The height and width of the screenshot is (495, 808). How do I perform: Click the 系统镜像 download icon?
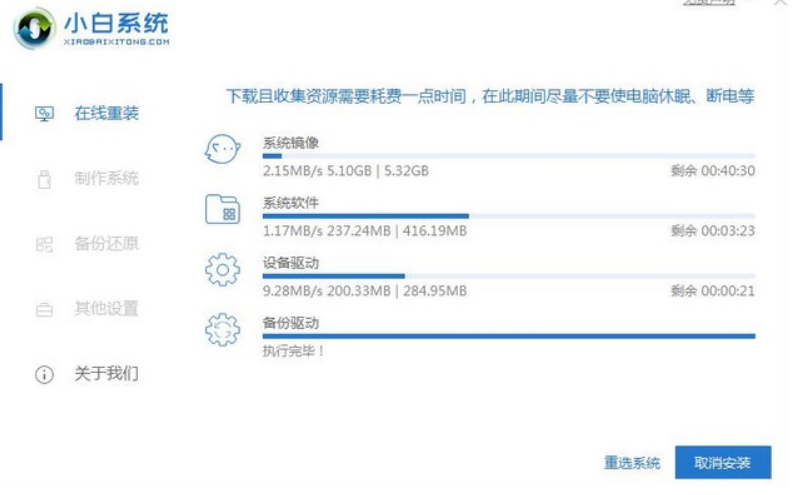(x=222, y=152)
